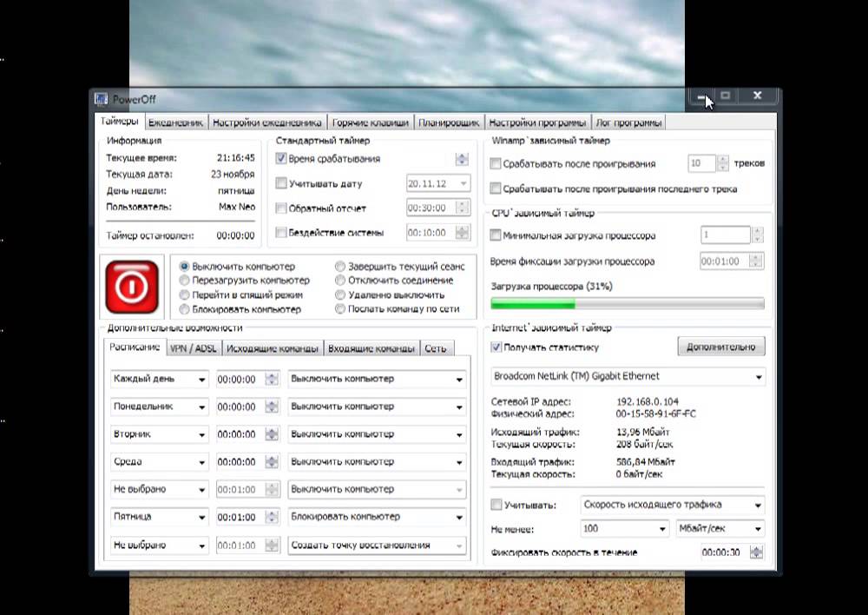Open Блокировать компьютер action dropdown

coord(377,517)
